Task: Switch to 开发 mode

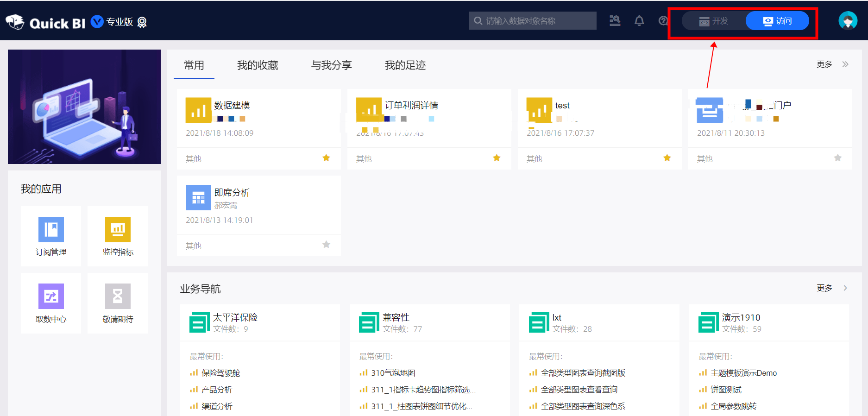Action: click(x=714, y=21)
